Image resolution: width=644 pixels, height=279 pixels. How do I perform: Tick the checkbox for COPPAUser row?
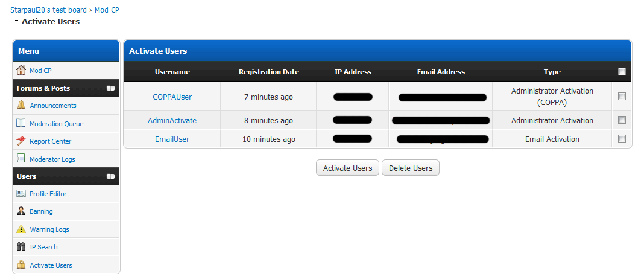[622, 97]
